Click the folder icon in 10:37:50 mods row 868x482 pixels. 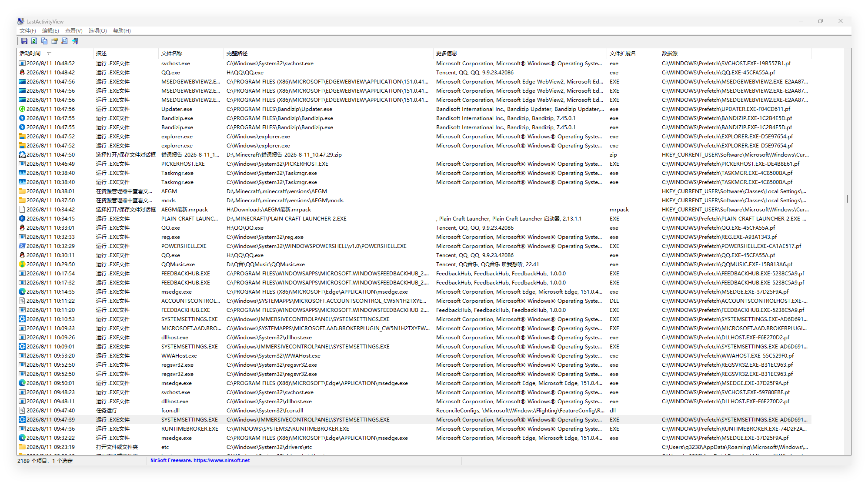[22, 201]
